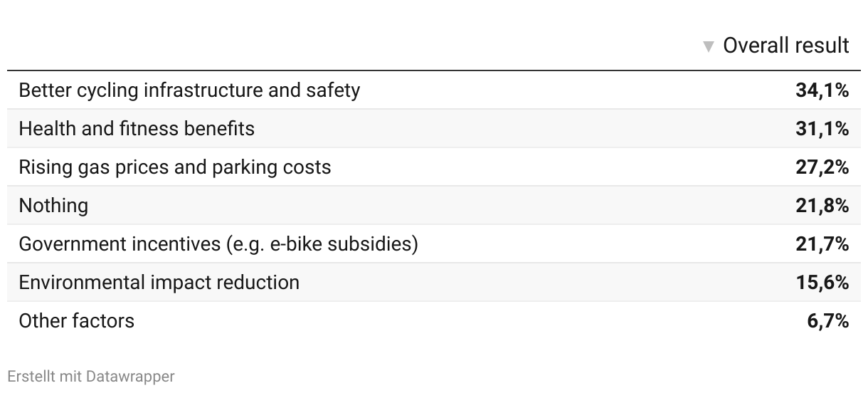Click the sort arrow beside Overall result
Image resolution: width=868 pixels, height=393 pixels.
[x=708, y=47]
